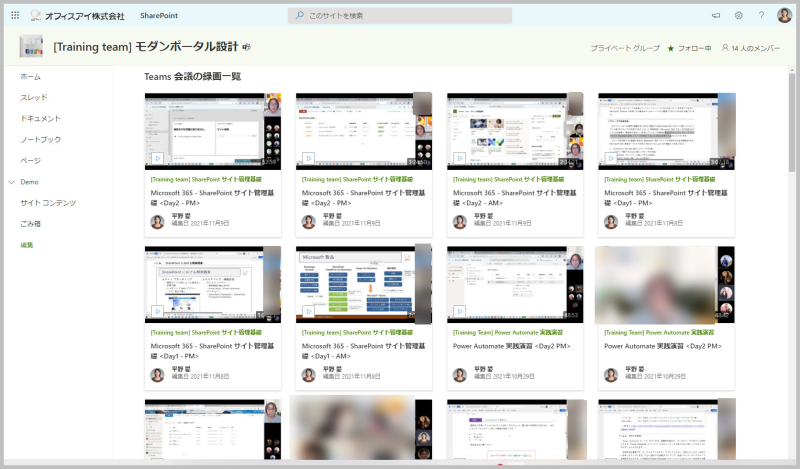The width and height of the screenshot is (800, 469).
Task: Open ドキュメント in left navigation
Action: point(40,118)
